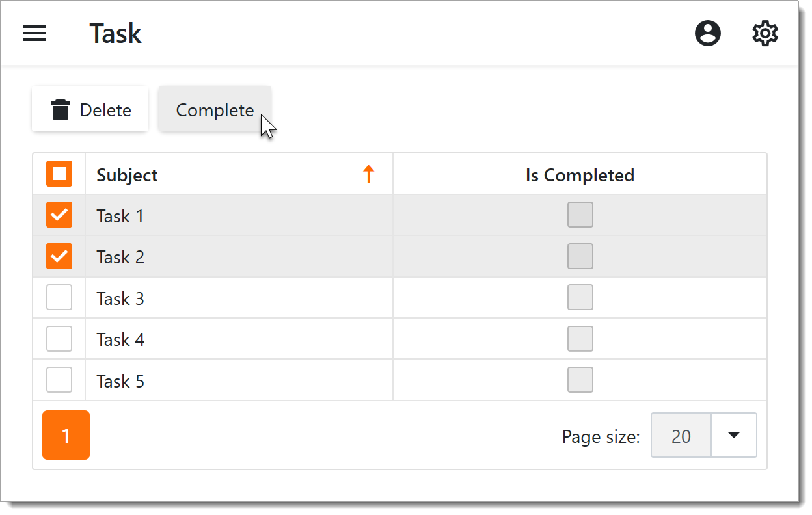This screenshot has width=812, height=515.
Task: Click the Is Completed column header
Action: 580,175
